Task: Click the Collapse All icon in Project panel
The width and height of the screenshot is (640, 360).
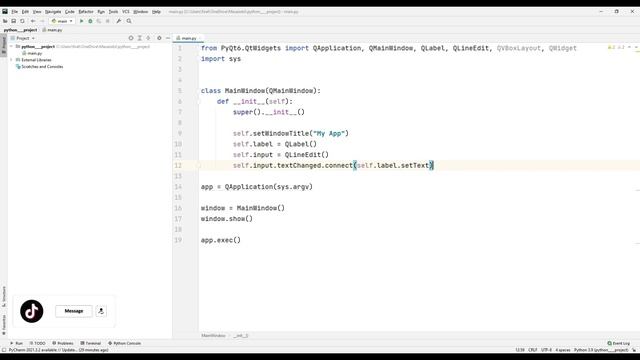Action: [x=148, y=38]
